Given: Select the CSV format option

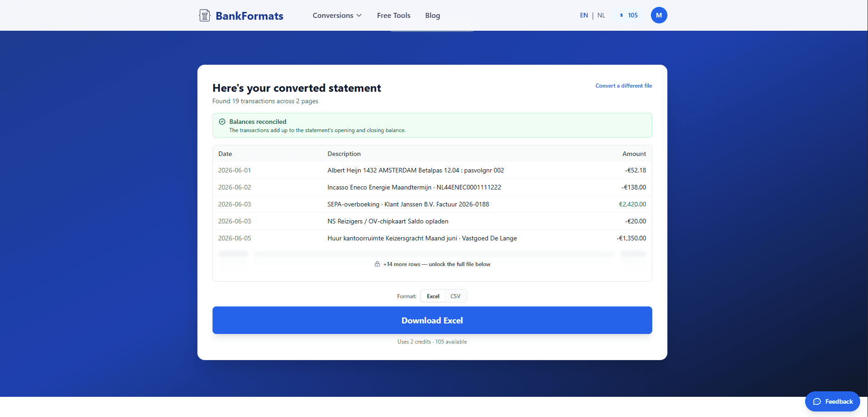Looking at the screenshot, I should 455,296.
